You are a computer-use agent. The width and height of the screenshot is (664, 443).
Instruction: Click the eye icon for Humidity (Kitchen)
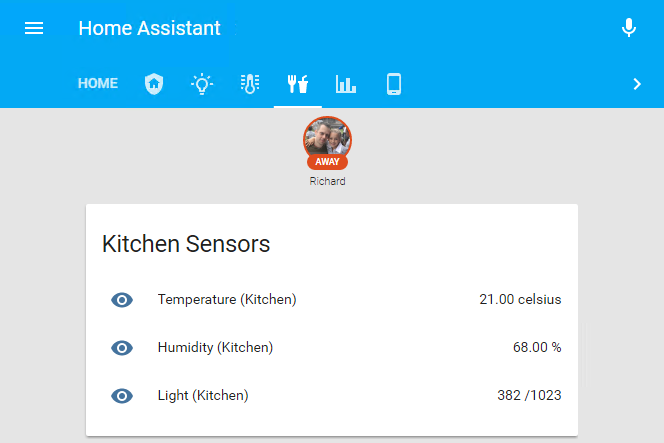tap(122, 348)
